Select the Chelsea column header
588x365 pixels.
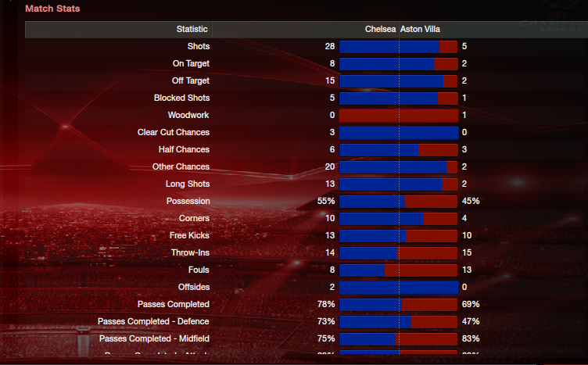coord(380,29)
